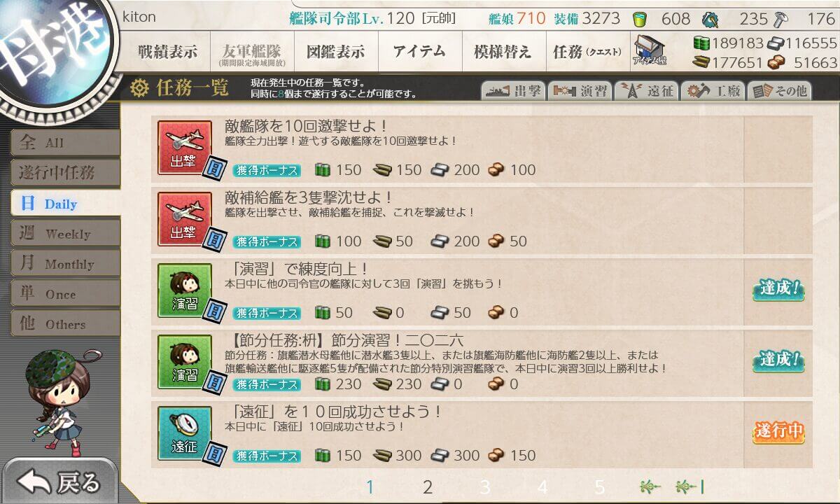Click the 出撃 icon of 敵補給艦を3隻撃沈せよ quest
The height and width of the screenshot is (504, 840).
(x=185, y=218)
